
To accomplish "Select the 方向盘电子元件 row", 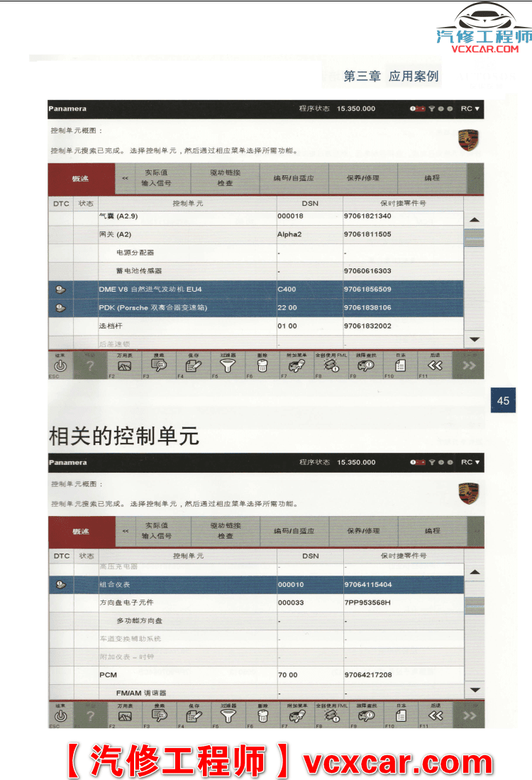I will 257,603.
